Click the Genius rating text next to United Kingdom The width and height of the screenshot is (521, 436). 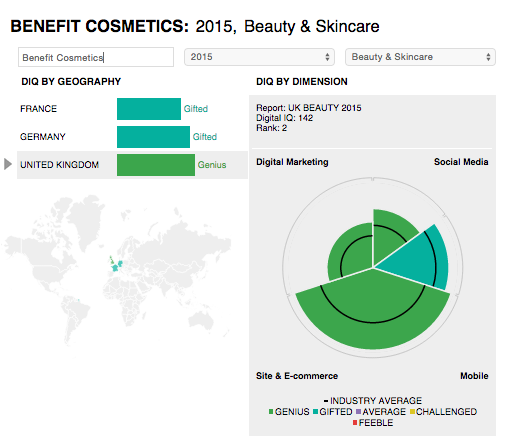[212, 165]
